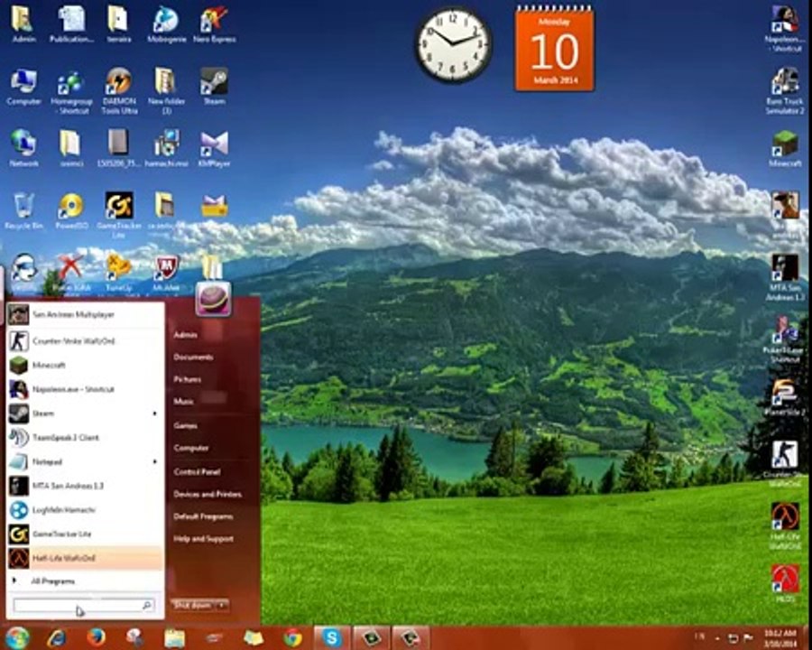Click the Action Center flag tray icon
Image resolution: width=812 pixels, height=650 pixels.
point(748,638)
